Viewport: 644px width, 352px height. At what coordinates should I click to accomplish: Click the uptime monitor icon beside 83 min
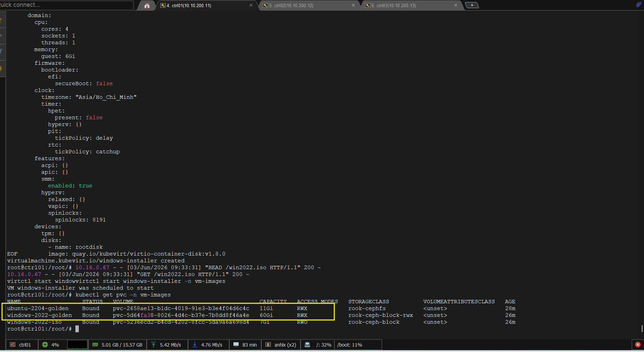pos(236,345)
